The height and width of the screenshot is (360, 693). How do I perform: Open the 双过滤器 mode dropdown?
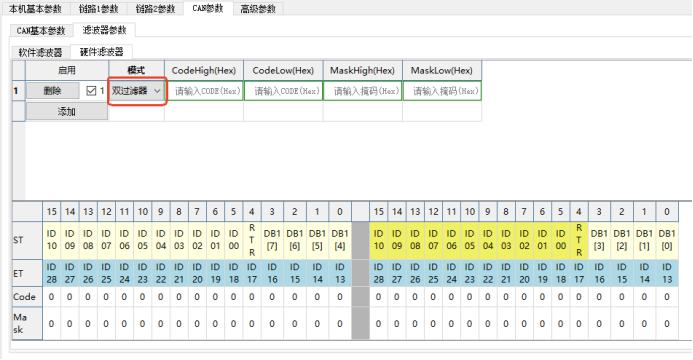click(137, 91)
